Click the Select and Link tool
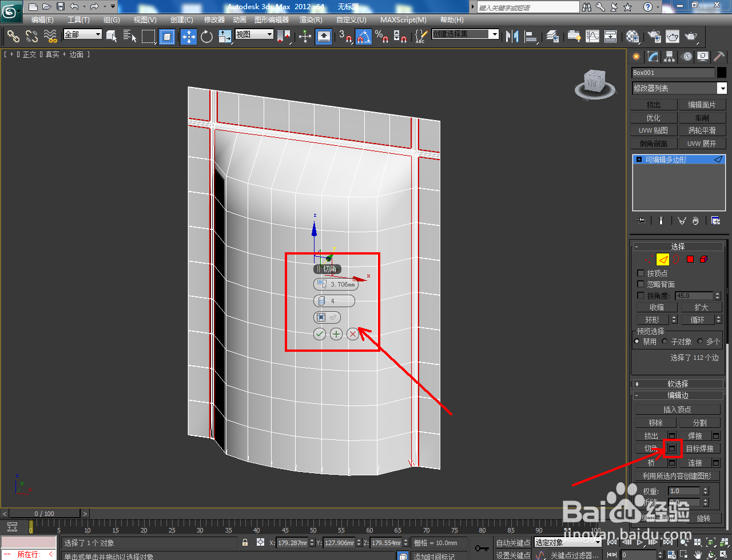The image size is (732, 560). pos(13,37)
